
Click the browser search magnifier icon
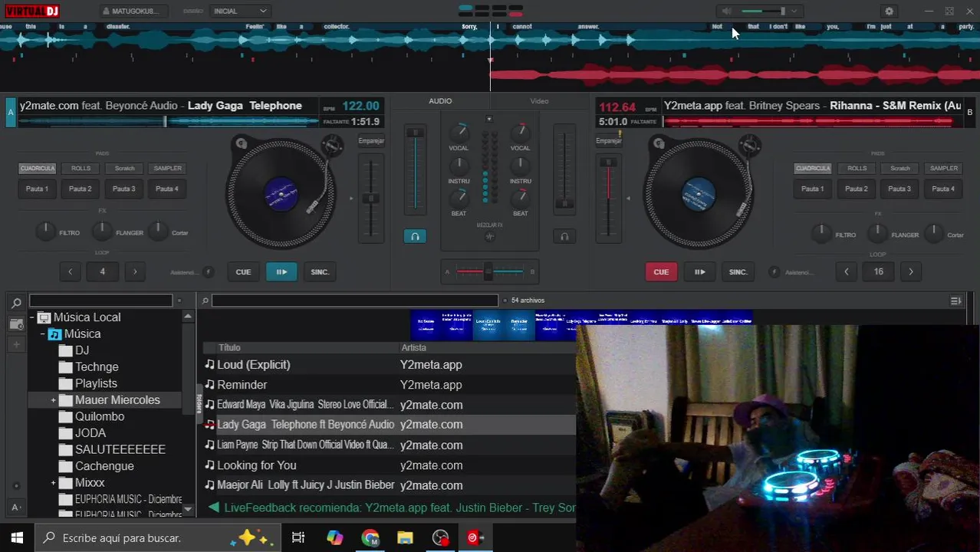[16, 304]
